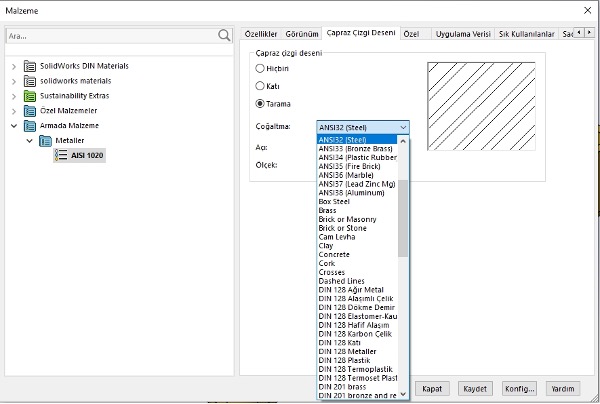
Task: Click the Konfig... button
Action: point(519,389)
